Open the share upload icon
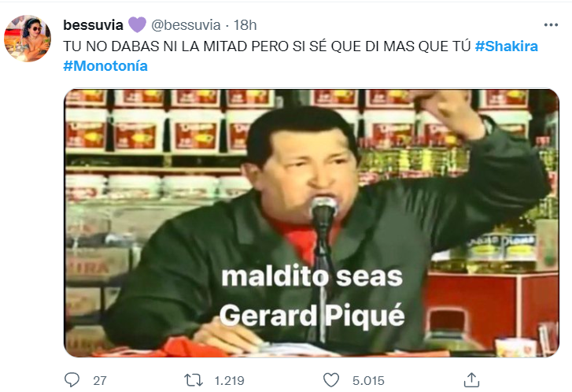This screenshot has height=392, width=572. (471, 380)
